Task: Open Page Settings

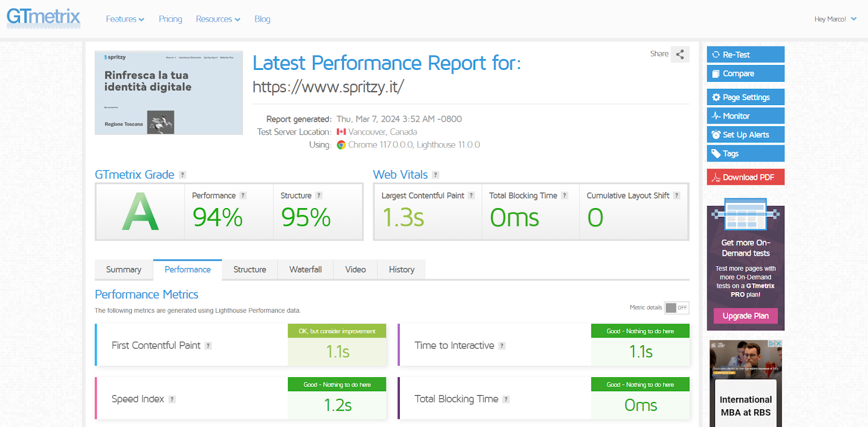Action: point(745,98)
